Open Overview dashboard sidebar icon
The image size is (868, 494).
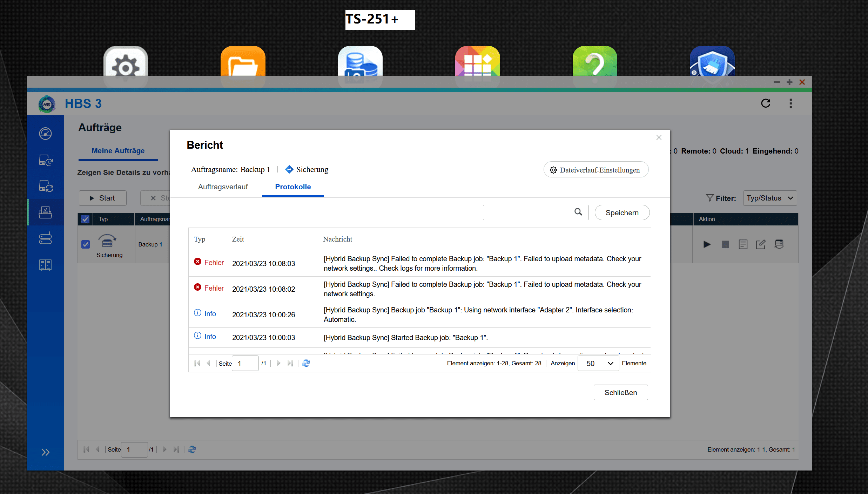tap(45, 134)
